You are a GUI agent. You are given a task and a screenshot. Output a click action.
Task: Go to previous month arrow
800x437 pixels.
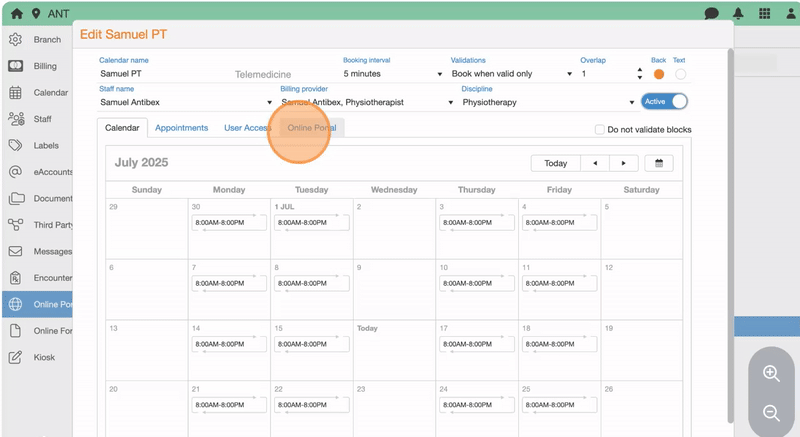[595, 163]
